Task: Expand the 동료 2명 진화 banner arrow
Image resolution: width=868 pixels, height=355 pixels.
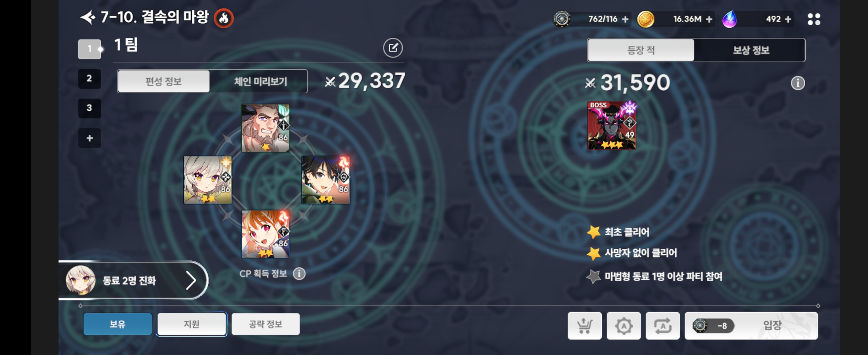Action: 191,281
